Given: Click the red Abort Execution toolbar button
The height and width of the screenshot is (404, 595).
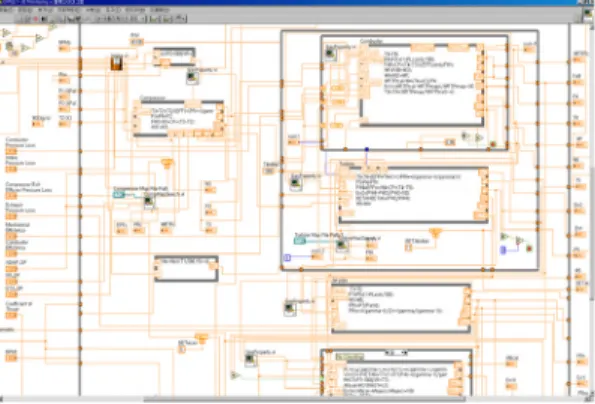Looking at the screenshot, I should 36,19.
